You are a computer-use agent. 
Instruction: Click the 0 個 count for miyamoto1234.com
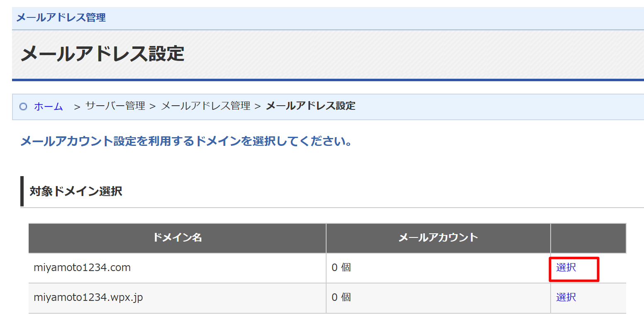tap(341, 268)
